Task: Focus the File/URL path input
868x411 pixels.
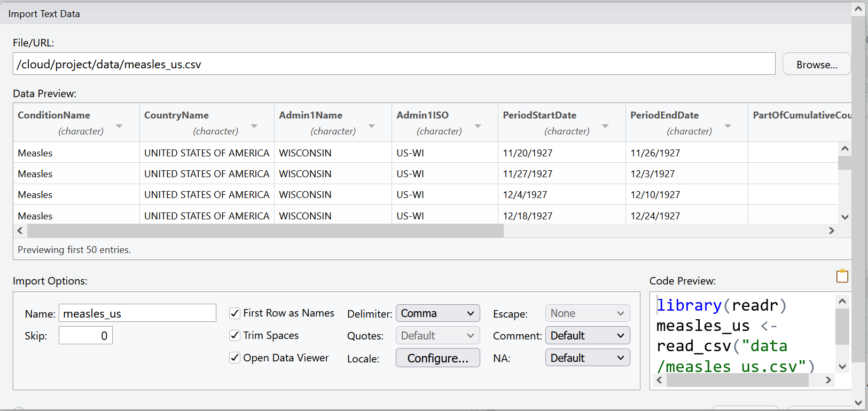Action: click(394, 64)
